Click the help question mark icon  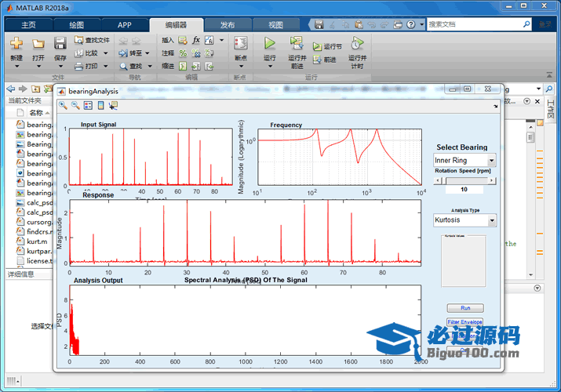pyautogui.click(x=411, y=24)
